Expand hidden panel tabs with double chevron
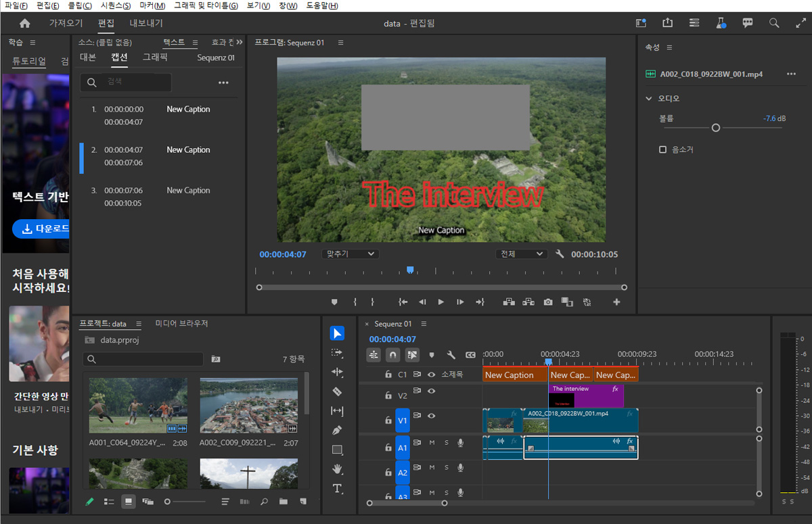This screenshot has height=524, width=812. 239,42
